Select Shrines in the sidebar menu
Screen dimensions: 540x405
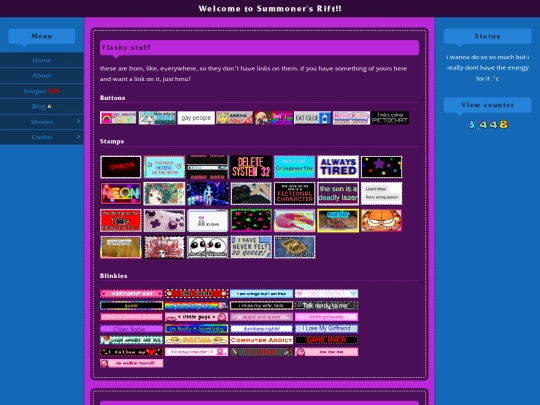(42, 122)
